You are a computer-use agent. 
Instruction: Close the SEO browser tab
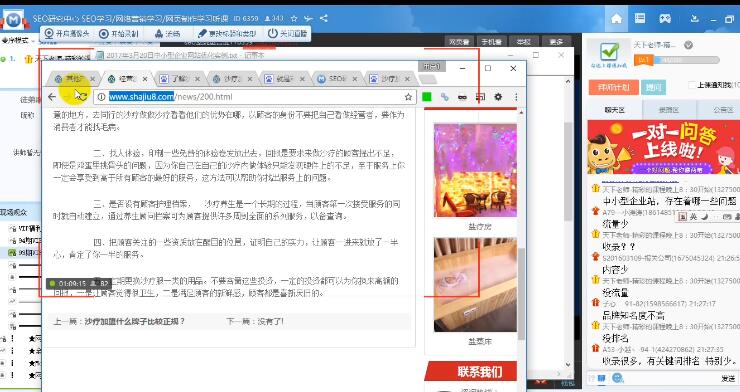pyautogui.click(x=355, y=79)
